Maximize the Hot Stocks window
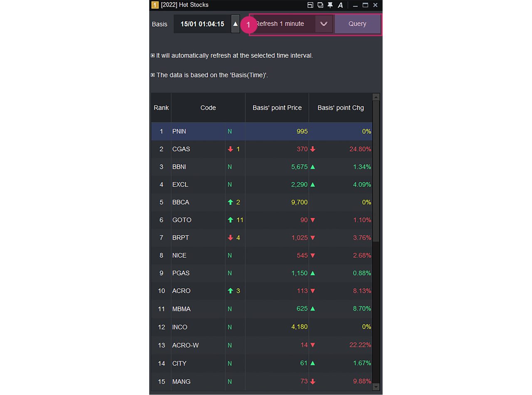The width and height of the screenshot is (532, 395). (365, 5)
